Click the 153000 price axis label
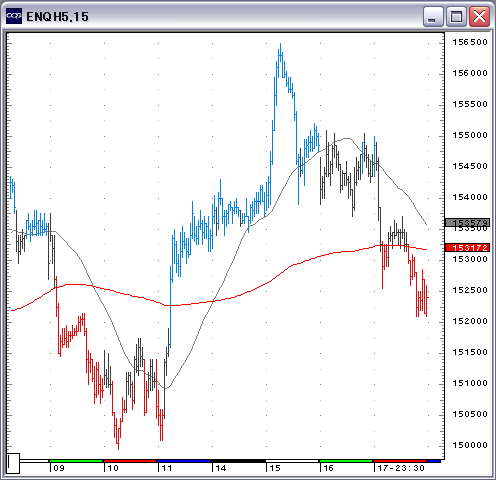This screenshot has width=496, height=480. click(x=470, y=259)
